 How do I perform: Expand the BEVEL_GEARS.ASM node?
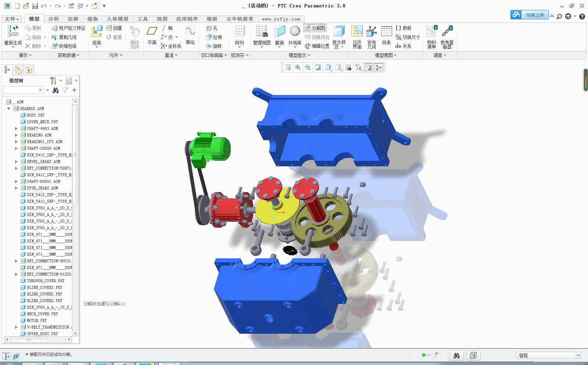pos(16,162)
